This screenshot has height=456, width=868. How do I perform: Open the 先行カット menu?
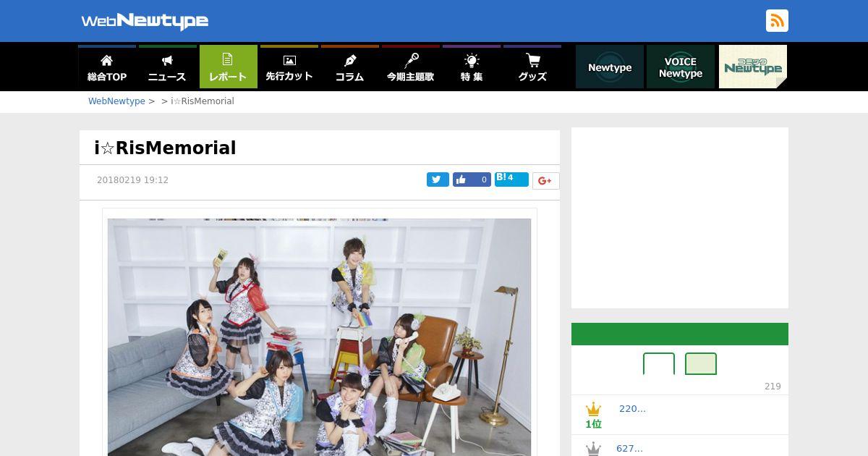[x=289, y=67]
